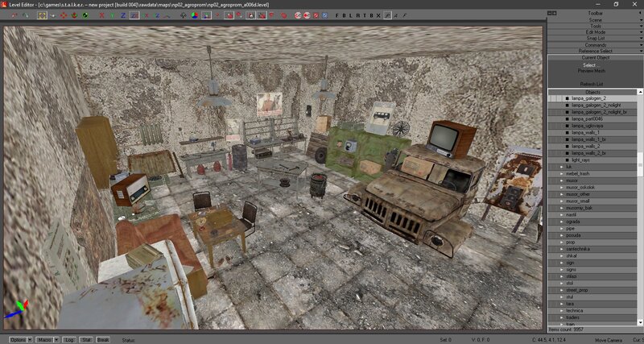Open the Scene rollout panel
644x344 pixels.
(x=595, y=19)
